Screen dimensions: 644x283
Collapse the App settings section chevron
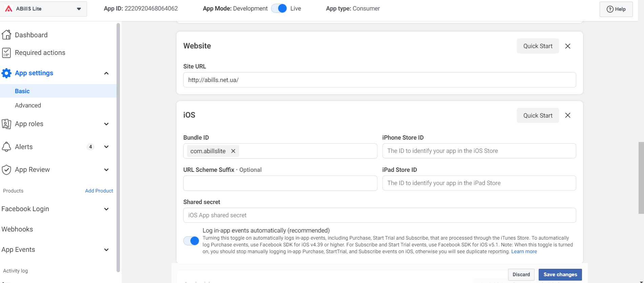(x=106, y=73)
